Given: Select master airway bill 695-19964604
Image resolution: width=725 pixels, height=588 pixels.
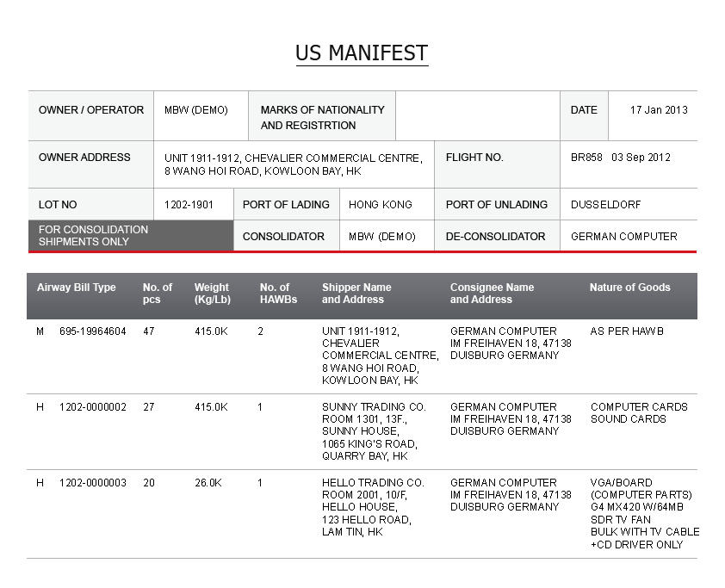Looking at the screenshot, I should click(x=92, y=331).
